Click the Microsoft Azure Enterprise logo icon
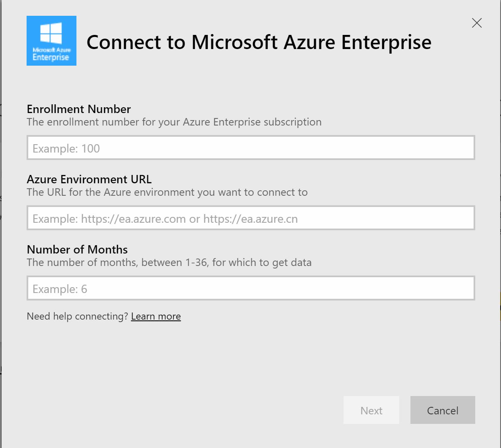The image size is (501, 448). pos(52,40)
